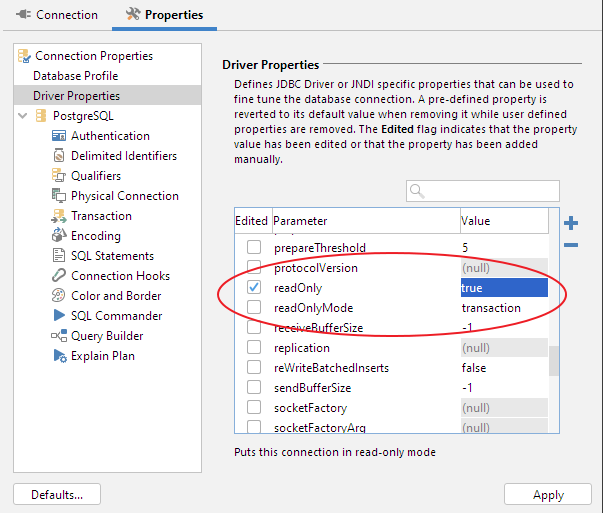This screenshot has width=603, height=513.
Task: Collapse the PostgreSQL tree node
Action: [23, 116]
